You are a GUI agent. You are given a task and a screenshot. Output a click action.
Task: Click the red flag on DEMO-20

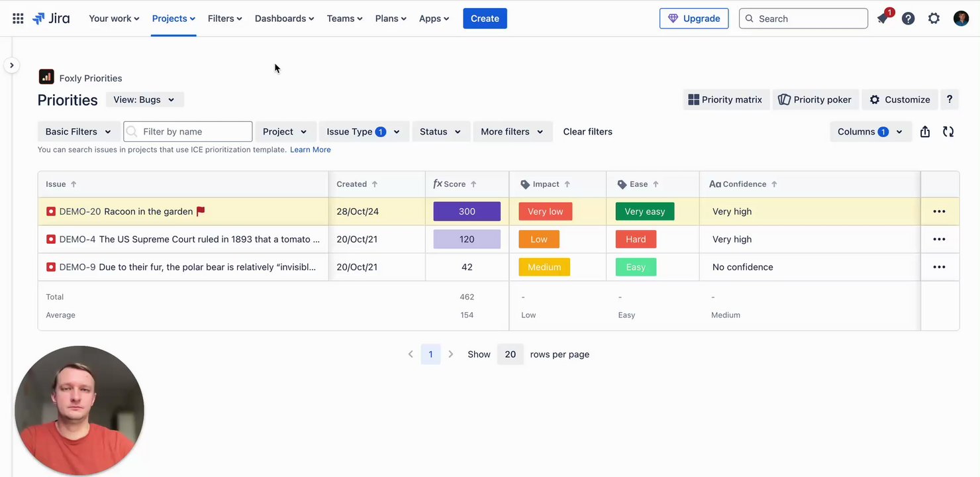pyautogui.click(x=201, y=211)
